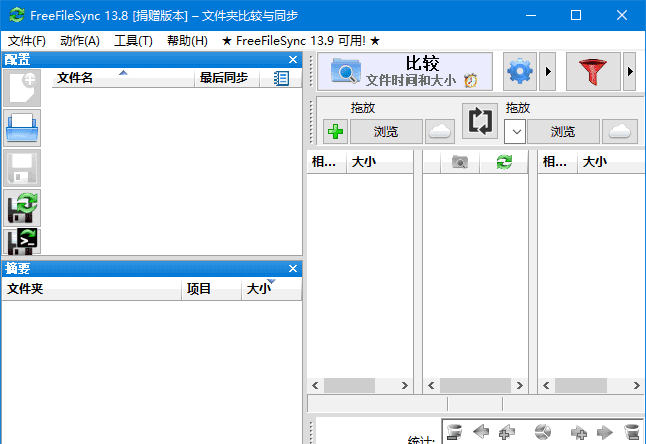Screen dimensions: 646x444
Task: Click the green sync action header in the middle grid
Action: click(504, 162)
